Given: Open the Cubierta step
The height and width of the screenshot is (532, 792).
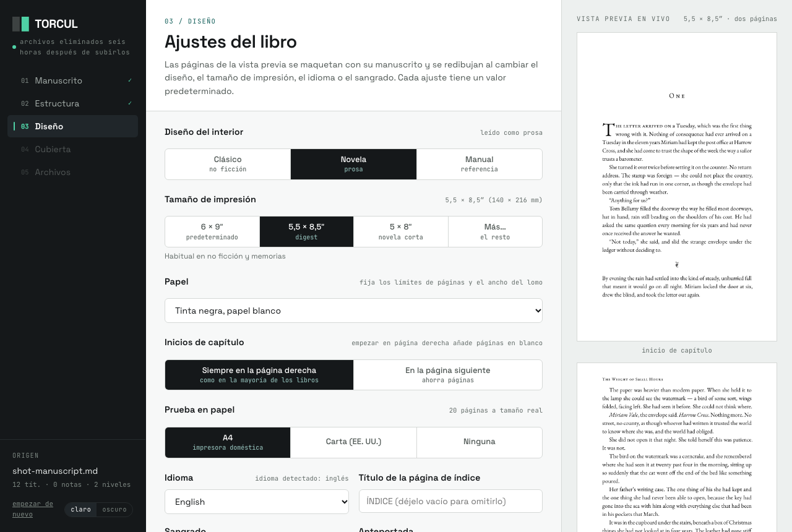Looking at the screenshot, I should click(x=72, y=149).
